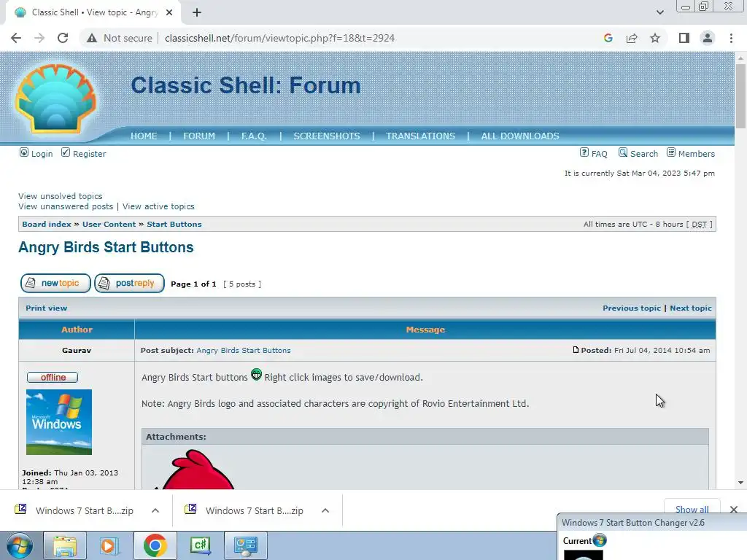
Task: Click the Classic Shell shell logo
Action: [x=55, y=98]
